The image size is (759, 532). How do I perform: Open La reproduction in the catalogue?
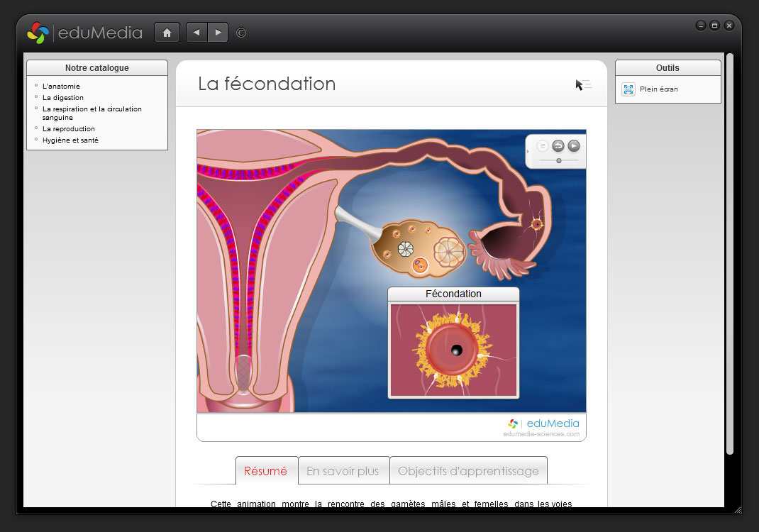(x=69, y=129)
